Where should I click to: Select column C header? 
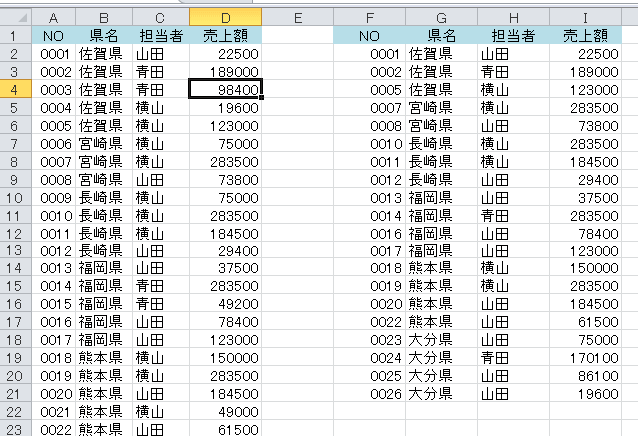pyautogui.click(x=161, y=17)
